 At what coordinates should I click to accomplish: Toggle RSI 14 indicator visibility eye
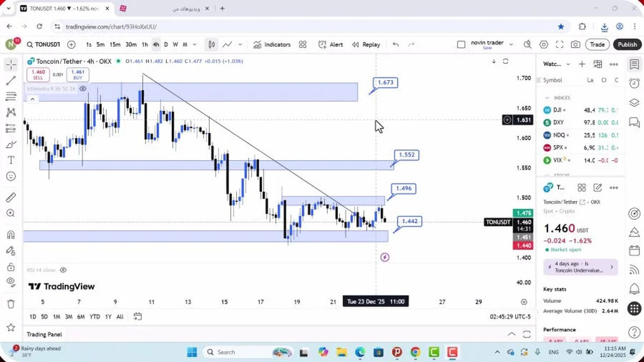tap(63, 270)
